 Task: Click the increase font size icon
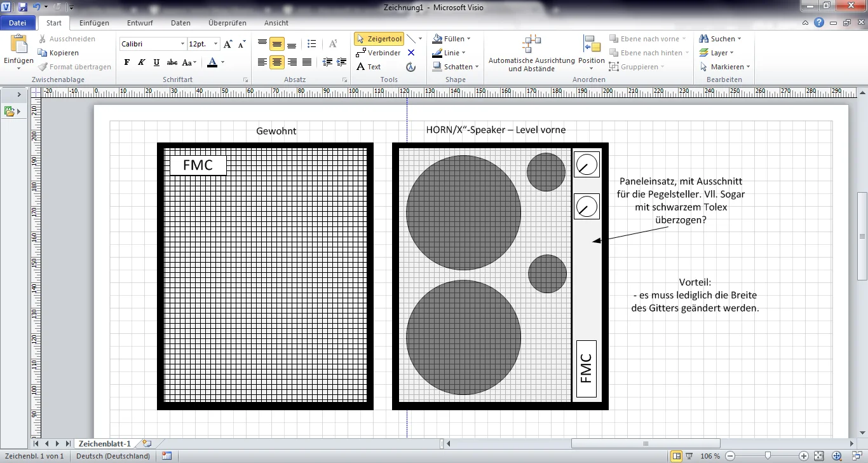click(228, 44)
